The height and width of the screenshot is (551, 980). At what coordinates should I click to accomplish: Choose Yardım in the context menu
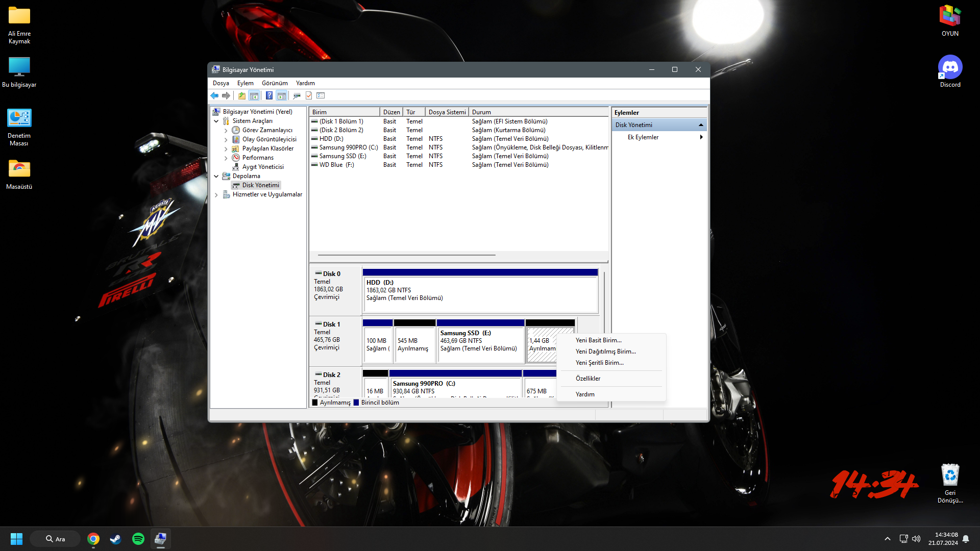coord(611,394)
